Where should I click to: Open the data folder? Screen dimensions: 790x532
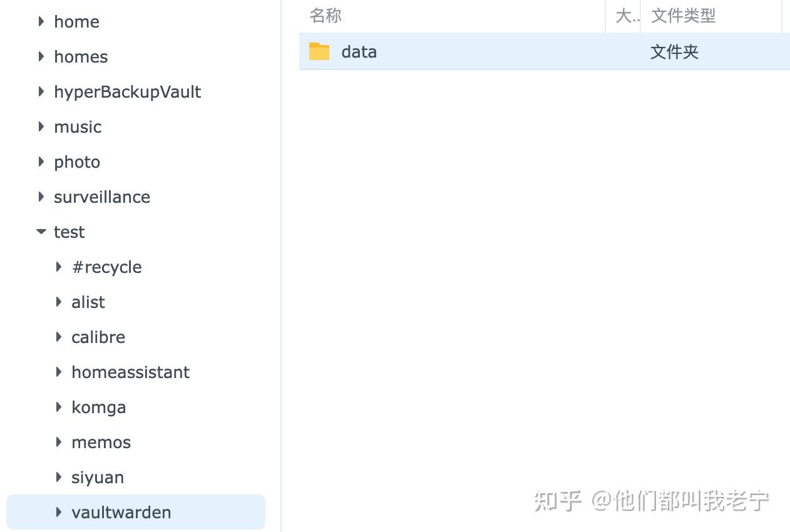(x=359, y=52)
